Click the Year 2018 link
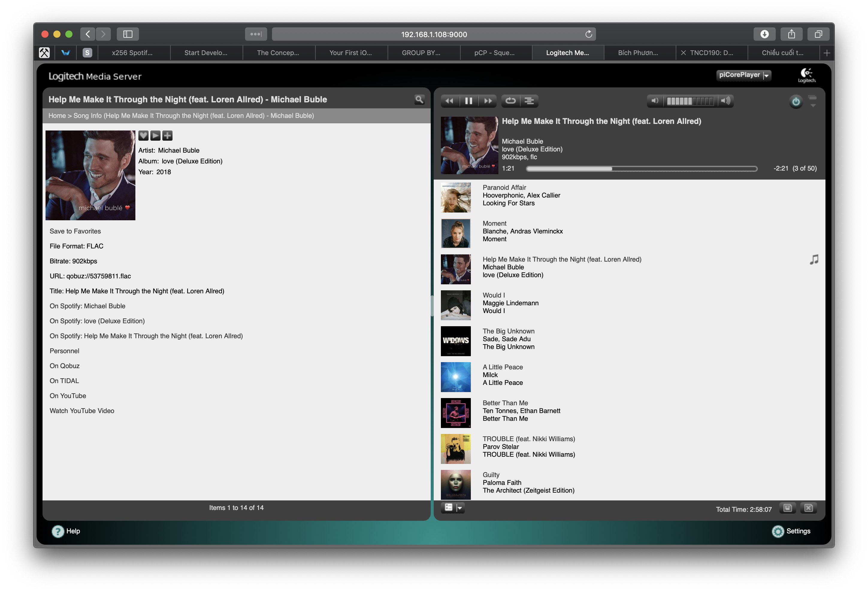The image size is (868, 592). point(164,172)
